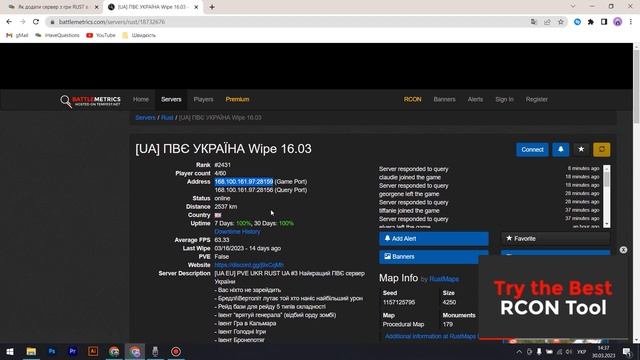Open the Home nav item
Viewport: 640px width, 360px height.
click(x=141, y=99)
